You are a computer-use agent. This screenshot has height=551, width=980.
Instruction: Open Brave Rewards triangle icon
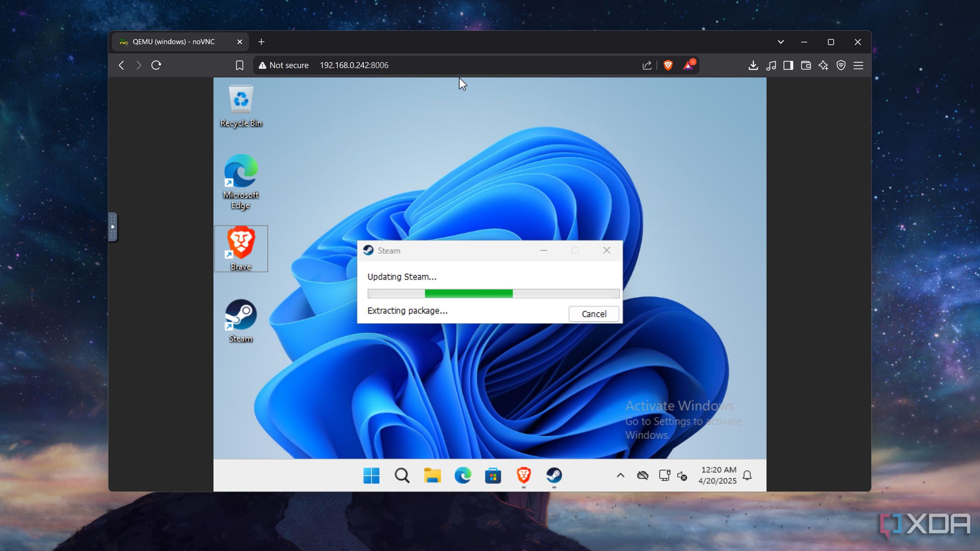[688, 65]
